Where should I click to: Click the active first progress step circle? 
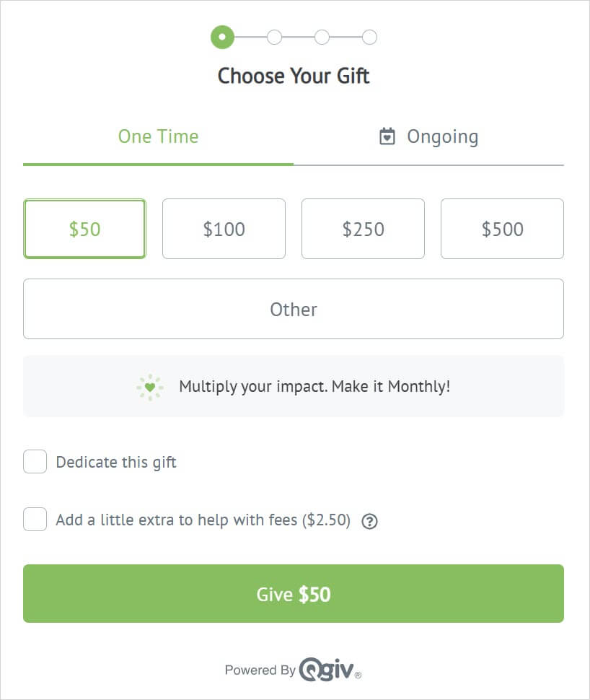pyautogui.click(x=222, y=37)
